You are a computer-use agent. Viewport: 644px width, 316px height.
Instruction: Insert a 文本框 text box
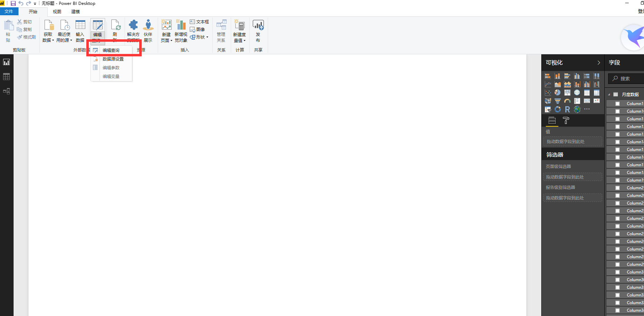pos(199,22)
